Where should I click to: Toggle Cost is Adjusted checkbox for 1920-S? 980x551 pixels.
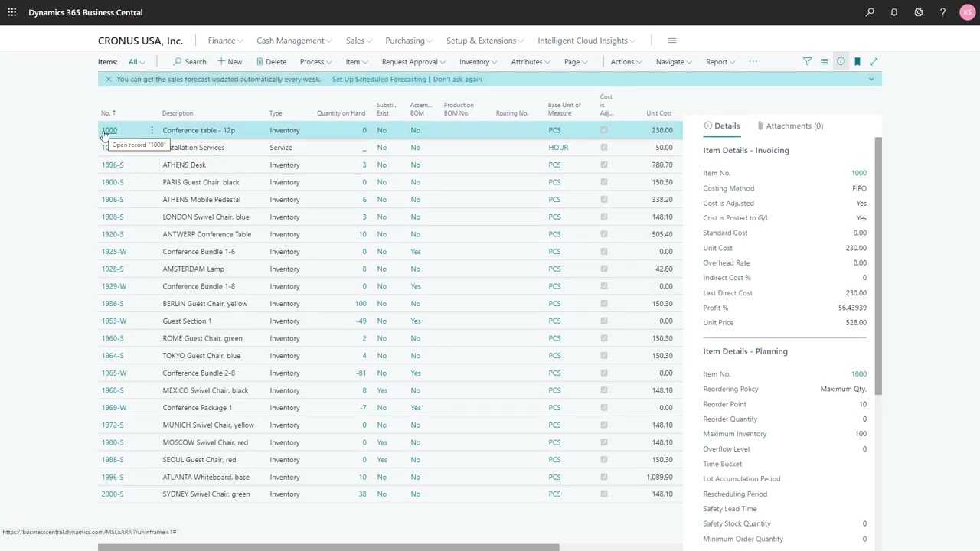(x=604, y=234)
